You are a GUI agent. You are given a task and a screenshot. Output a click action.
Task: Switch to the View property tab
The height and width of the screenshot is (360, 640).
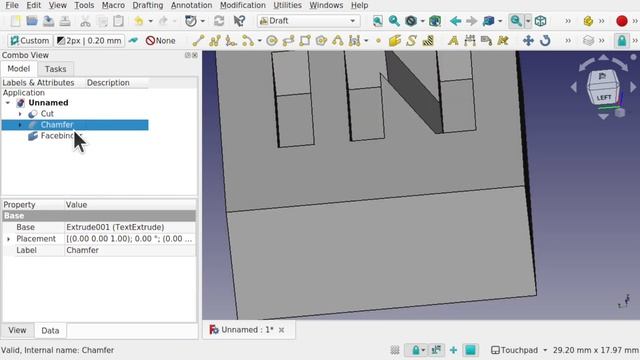(17, 330)
